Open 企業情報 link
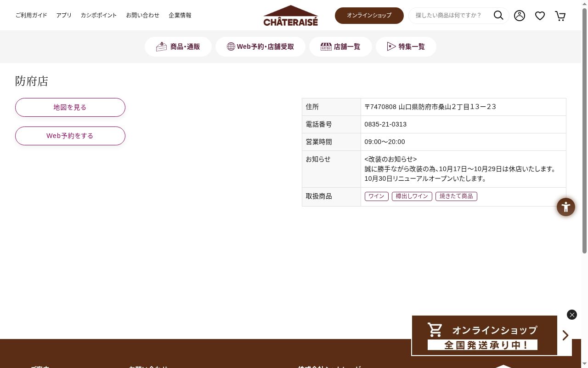Image resolution: width=588 pixels, height=368 pixels. pos(180,15)
